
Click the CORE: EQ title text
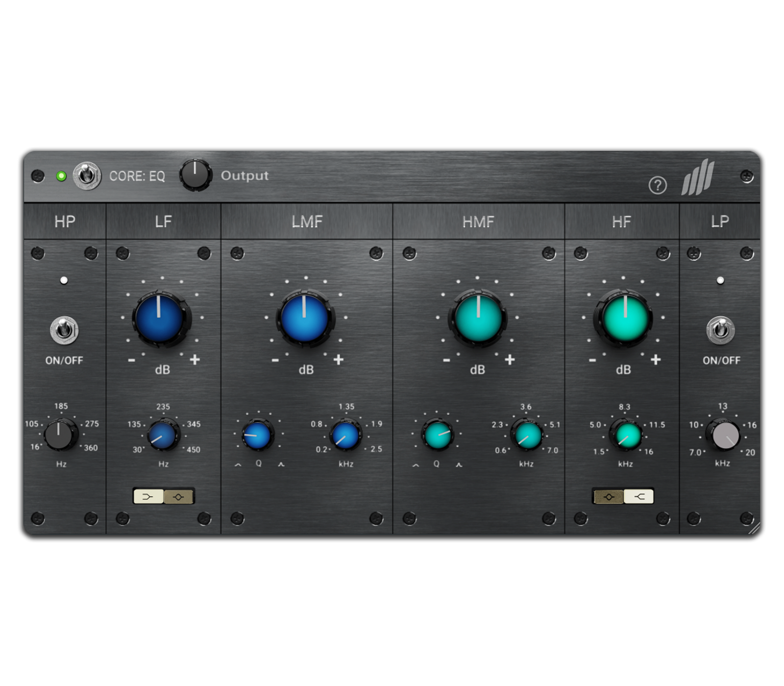[x=138, y=175]
